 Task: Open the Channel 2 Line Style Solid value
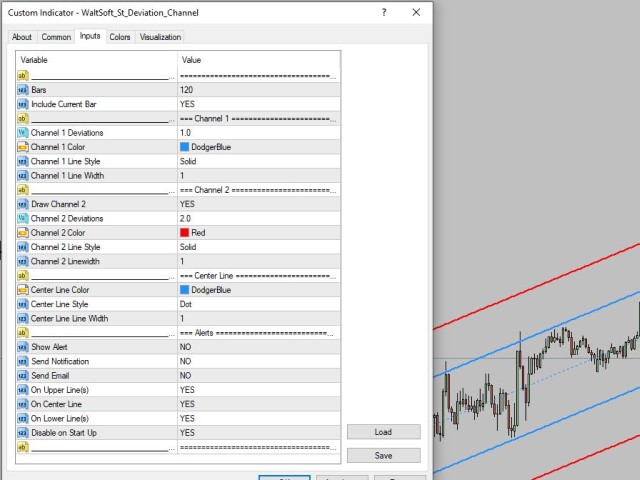click(259, 247)
